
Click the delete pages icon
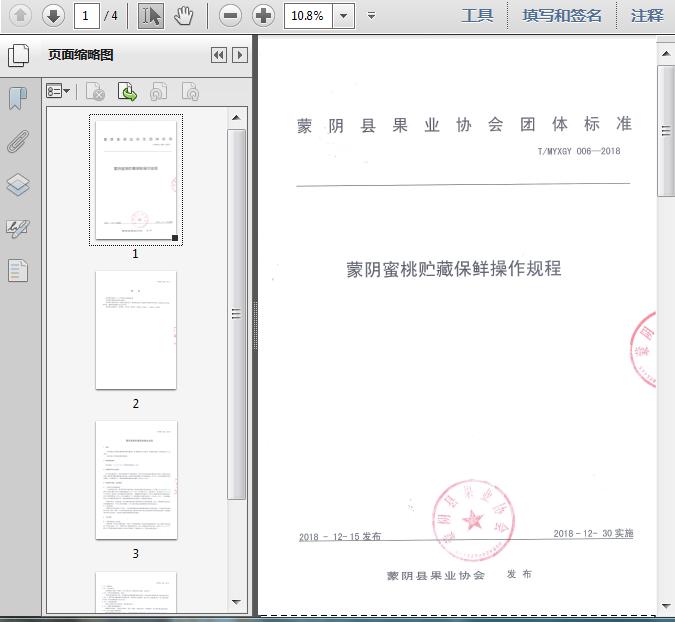[x=96, y=91]
